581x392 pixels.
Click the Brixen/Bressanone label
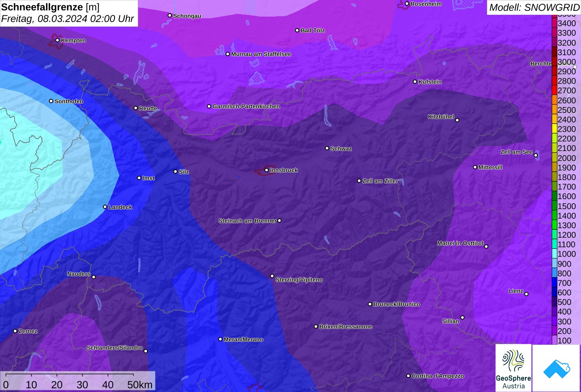point(346,326)
